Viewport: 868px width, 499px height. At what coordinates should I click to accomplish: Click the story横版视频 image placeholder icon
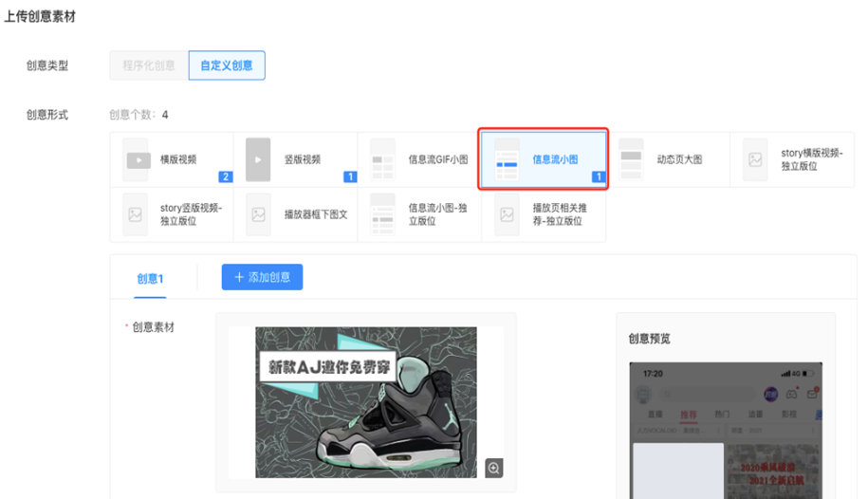pyautogui.click(x=755, y=159)
